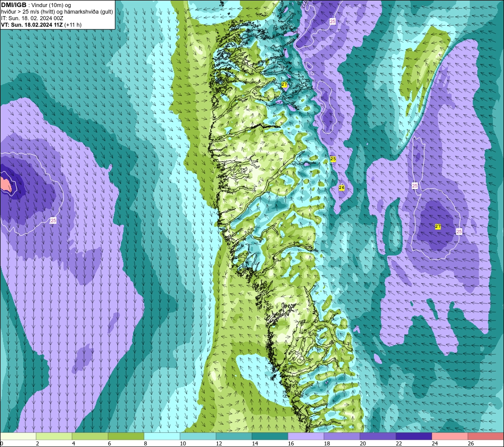
Task: Select the 14–16 m/s dark teal legend swatch
Action: (x=270, y=436)
